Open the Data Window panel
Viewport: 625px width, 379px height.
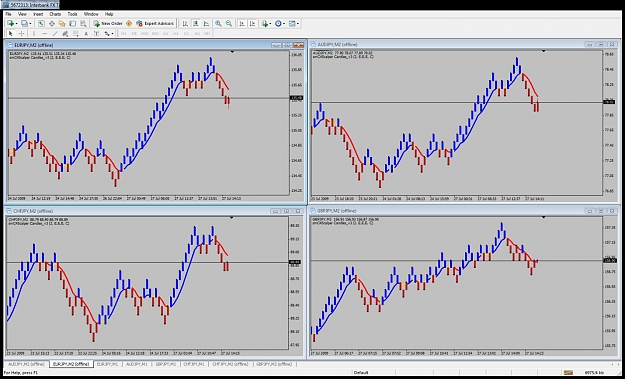[x=52, y=24]
